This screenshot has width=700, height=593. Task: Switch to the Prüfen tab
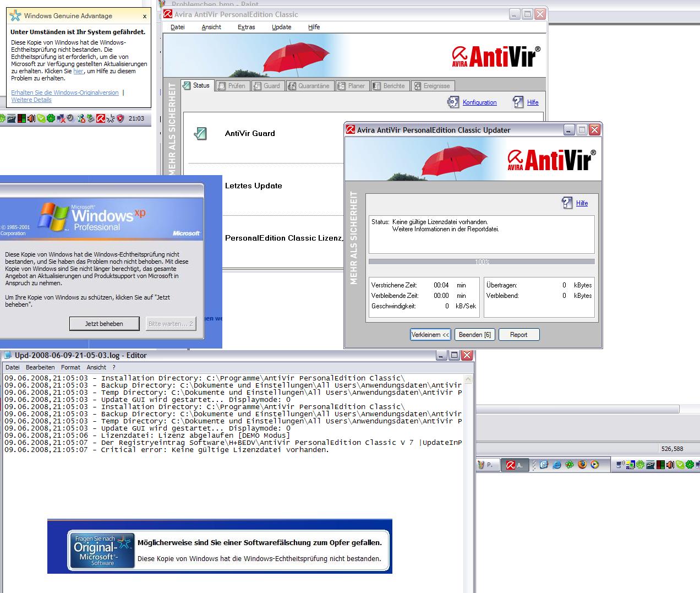click(x=232, y=86)
